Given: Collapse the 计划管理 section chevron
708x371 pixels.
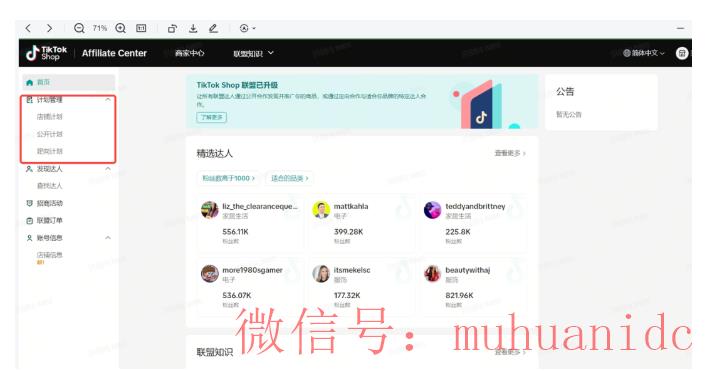Looking at the screenshot, I should coord(108,100).
